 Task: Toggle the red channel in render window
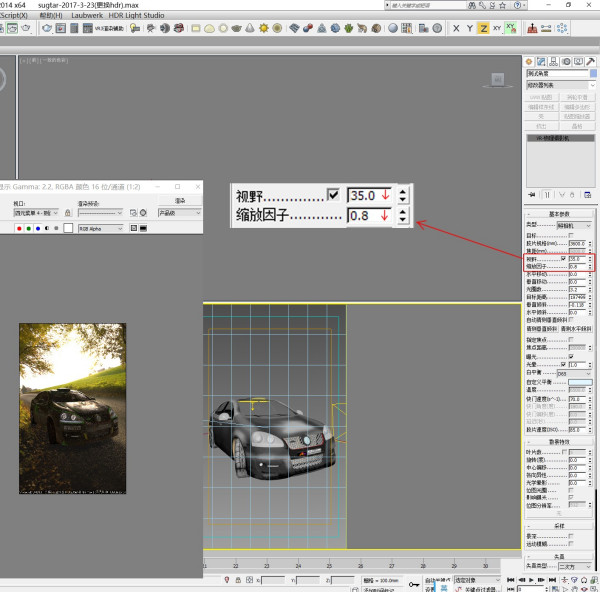(19, 228)
